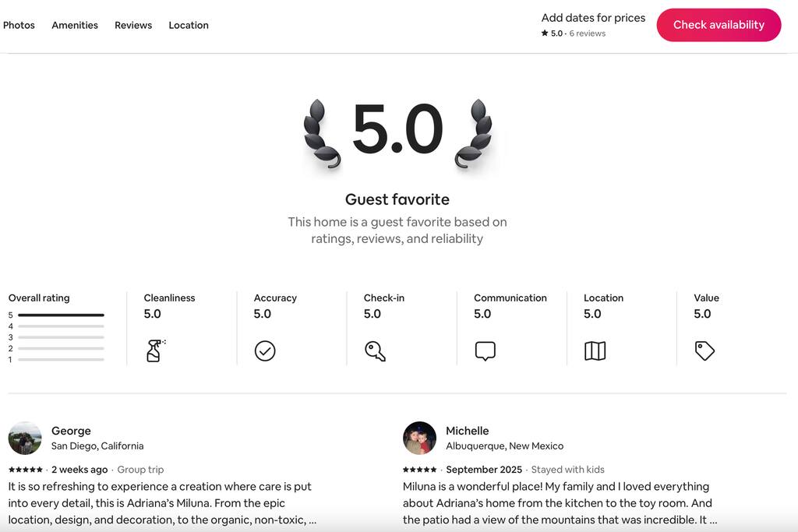Viewport: 798px width, 532px height.
Task: Open Michelle's profile photo
Action: tap(419, 439)
